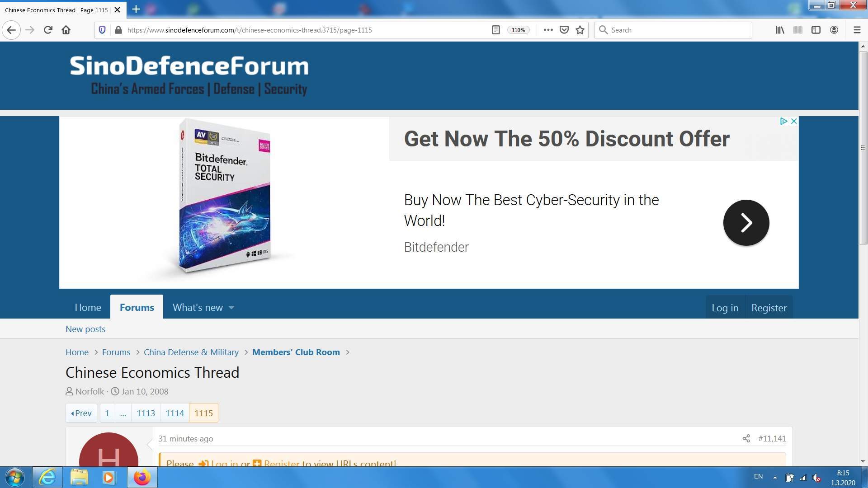The height and width of the screenshot is (488, 868).
Task: Click the Firefox reload page icon
Action: (x=48, y=30)
